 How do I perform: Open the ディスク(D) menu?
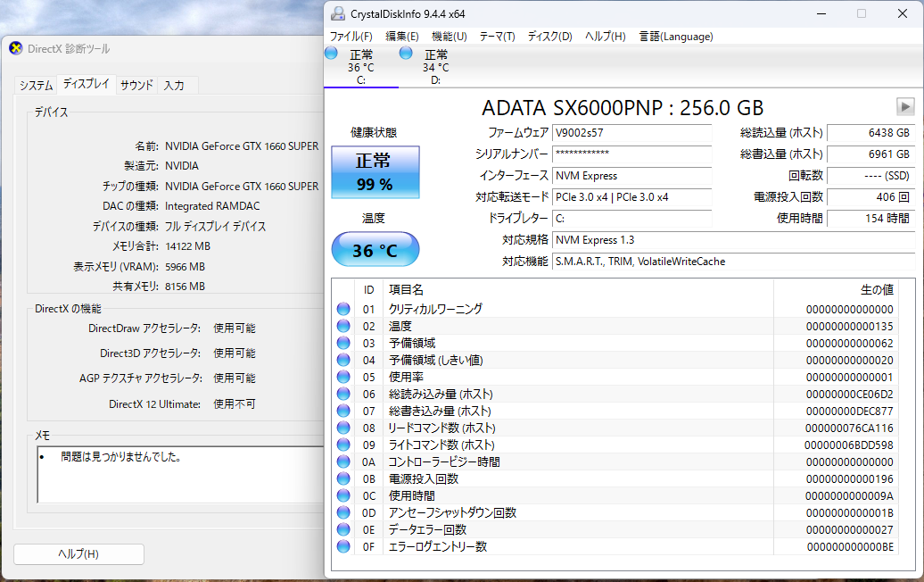[x=549, y=37]
